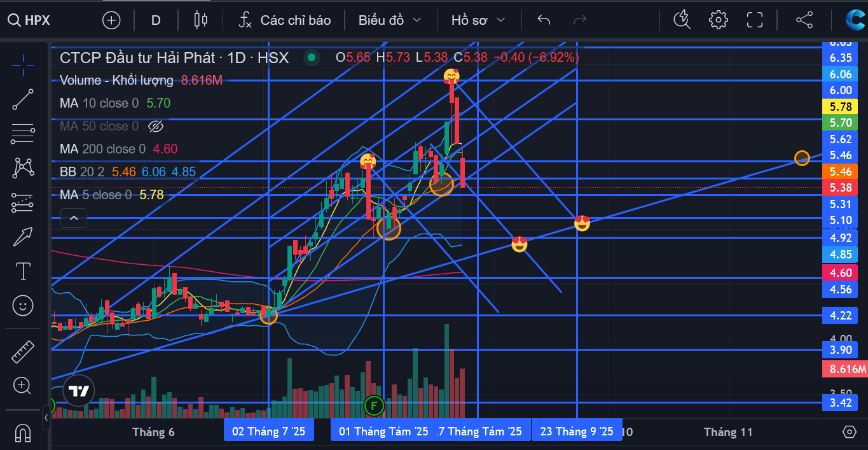Screen dimensions: 868x450
Task: Open the F event marker on timeline
Action: point(374,405)
